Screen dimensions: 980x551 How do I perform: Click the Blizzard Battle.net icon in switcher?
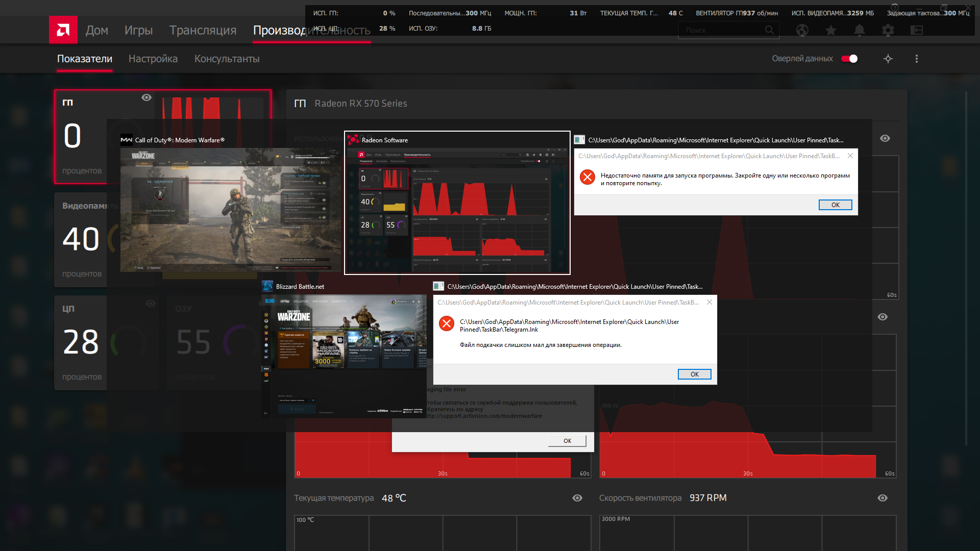coord(267,286)
